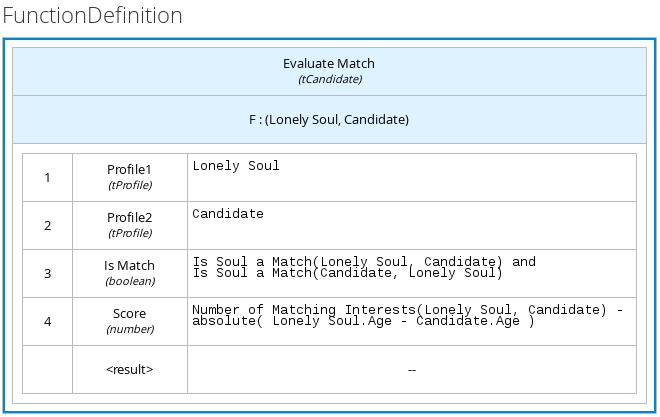Image resolution: width=660 pixels, height=417 pixels.
Task: Select row number 4 cell
Action: click(47, 321)
